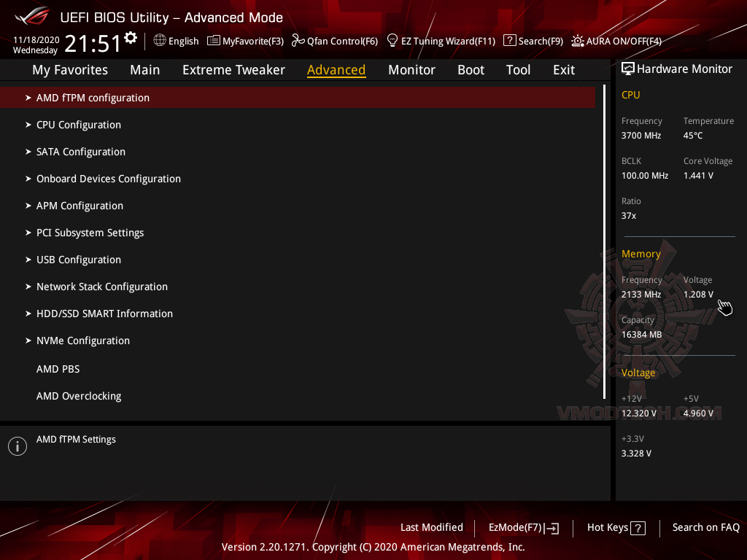Click the Hot Keys question mark box
The width and height of the screenshot is (747, 560).
(x=638, y=528)
